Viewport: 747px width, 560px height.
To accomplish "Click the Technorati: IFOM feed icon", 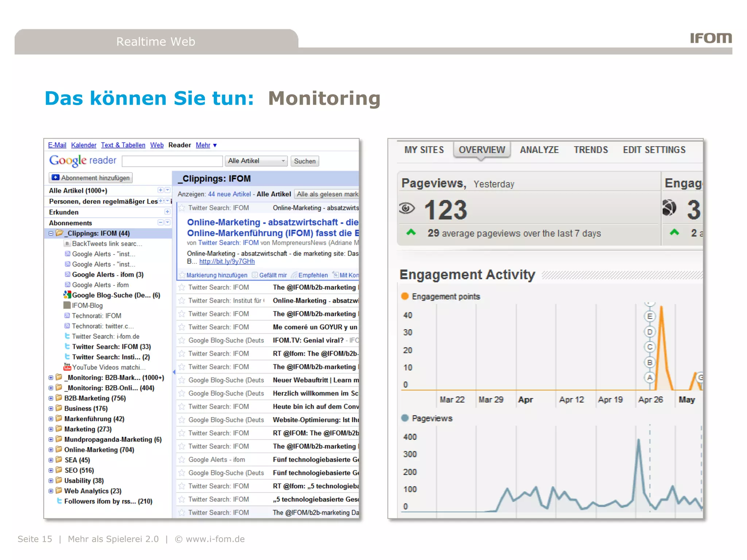I will 67,316.
